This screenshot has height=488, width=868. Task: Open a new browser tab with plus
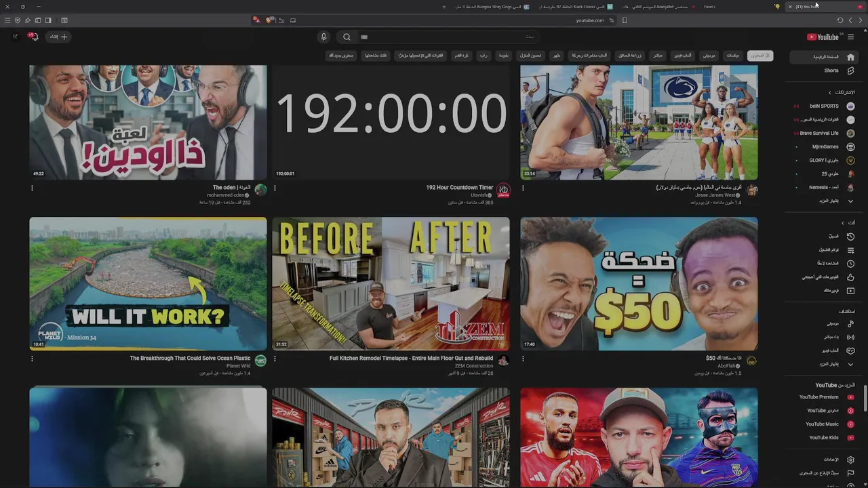[444, 7]
